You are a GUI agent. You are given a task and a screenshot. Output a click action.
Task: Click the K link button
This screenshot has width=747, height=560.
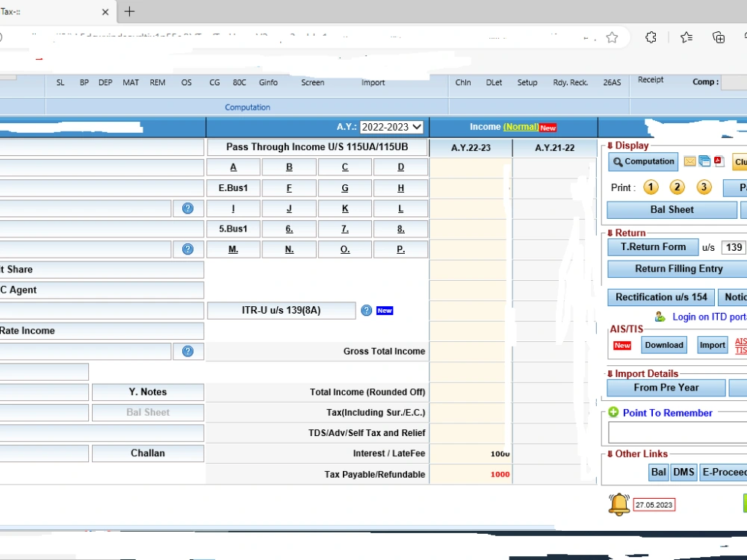click(x=345, y=208)
